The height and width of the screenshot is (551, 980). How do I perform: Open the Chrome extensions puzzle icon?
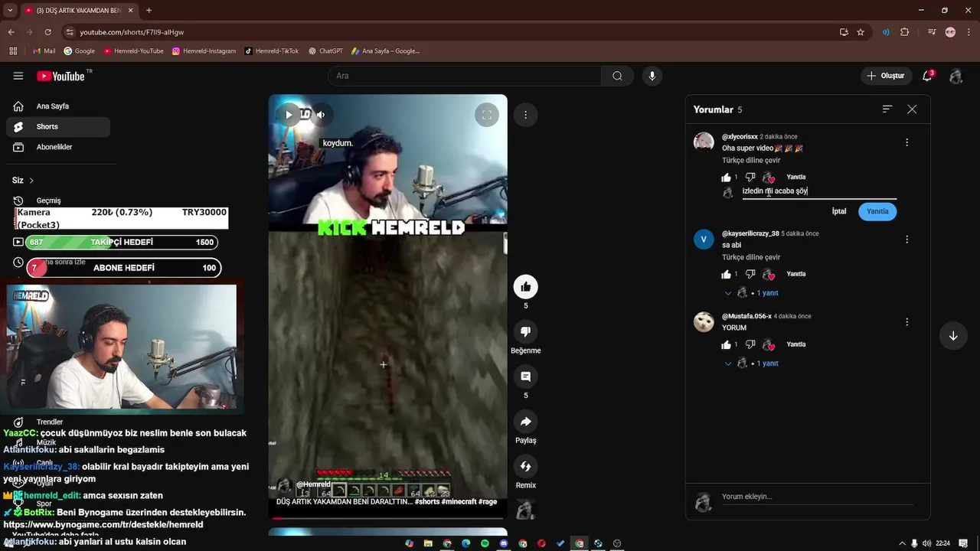[x=905, y=32]
